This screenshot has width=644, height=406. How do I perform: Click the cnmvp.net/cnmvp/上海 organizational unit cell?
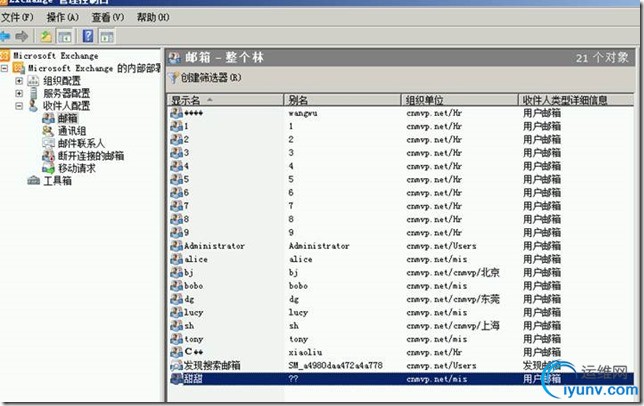click(453, 326)
